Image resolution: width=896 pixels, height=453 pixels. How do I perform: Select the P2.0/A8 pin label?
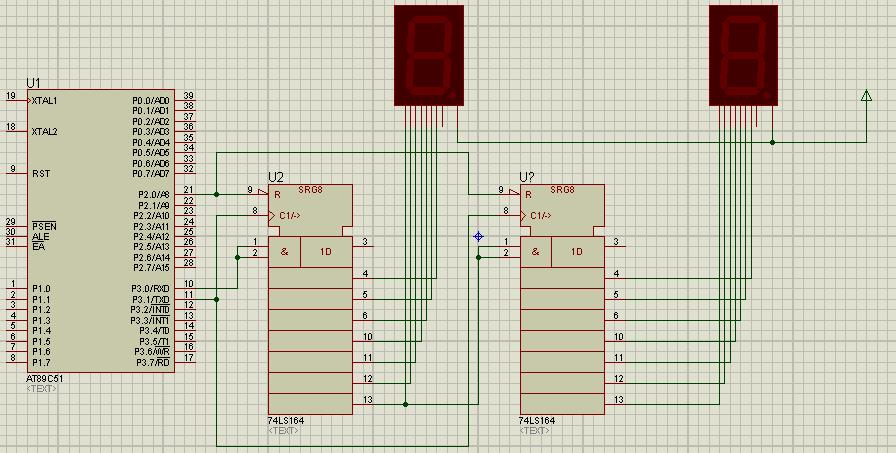click(154, 194)
